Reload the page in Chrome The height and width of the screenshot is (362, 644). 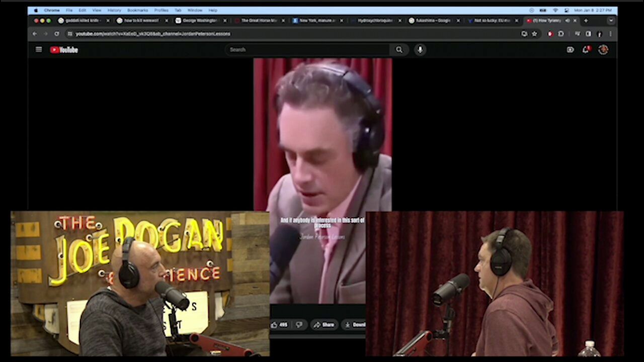pos(56,34)
